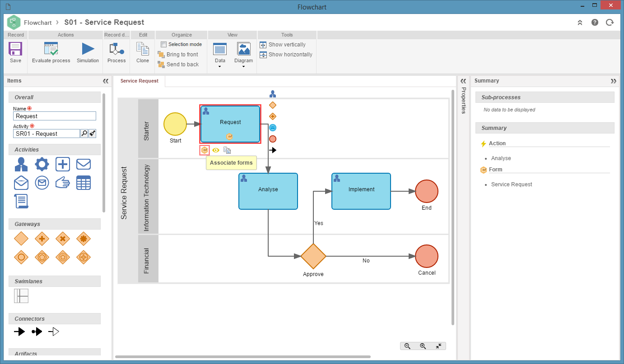Click the eye view icon below Request
Image resolution: width=624 pixels, height=364 pixels.
click(216, 150)
